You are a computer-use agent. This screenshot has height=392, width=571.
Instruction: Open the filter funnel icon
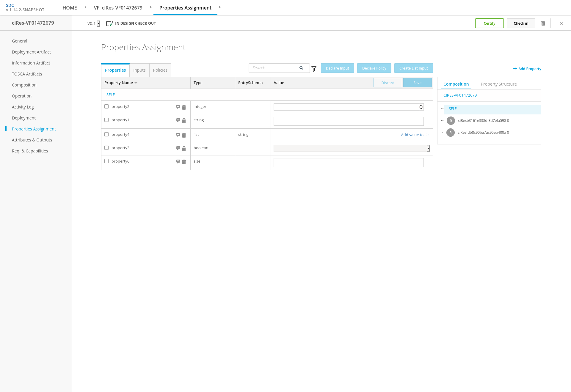[x=314, y=69]
